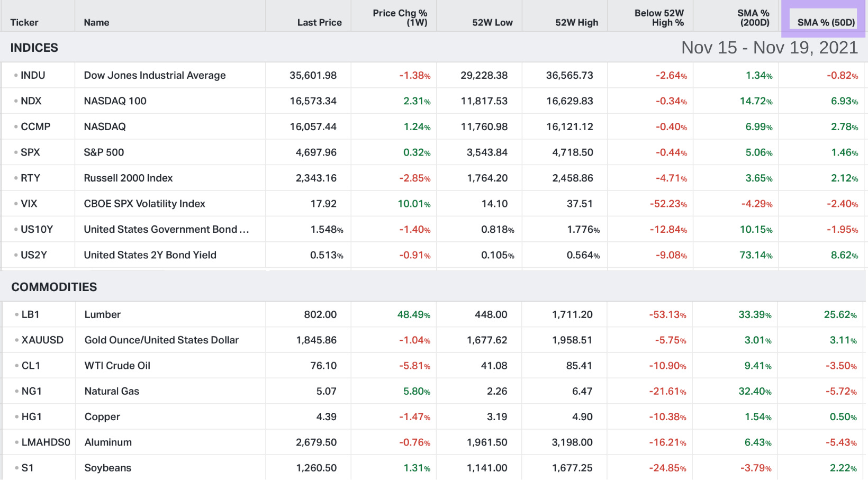Viewport: 868px width, 480px height.
Task: Select RTY weekly change -2.85%
Action: [414, 178]
